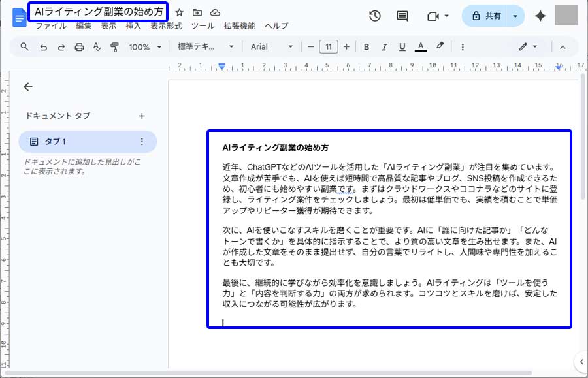Click the print icon in toolbar
The height and width of the screenshot is (378, 588).
(79, 47)
